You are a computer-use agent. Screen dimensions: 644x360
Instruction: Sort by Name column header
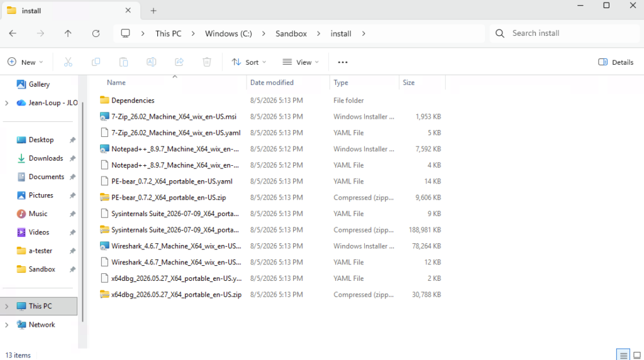(x=116, y=82)
